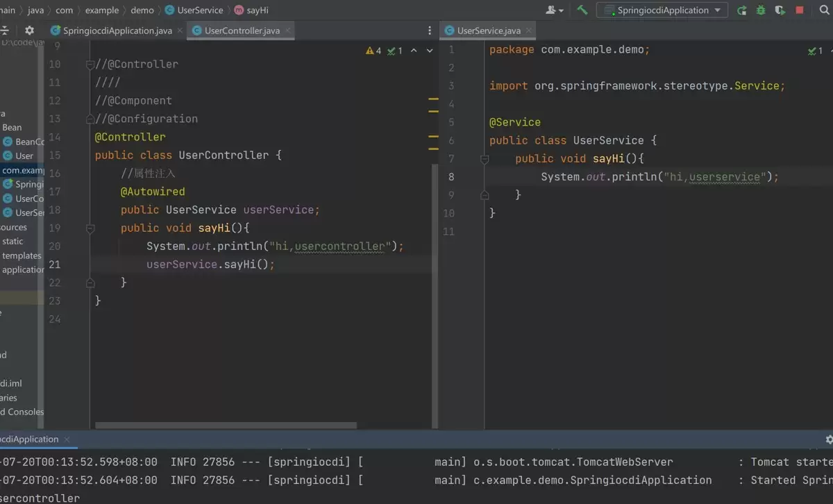Click the TomcatWebServer console log line
Viewport: 833px width, 504px height.
point(416,462)
